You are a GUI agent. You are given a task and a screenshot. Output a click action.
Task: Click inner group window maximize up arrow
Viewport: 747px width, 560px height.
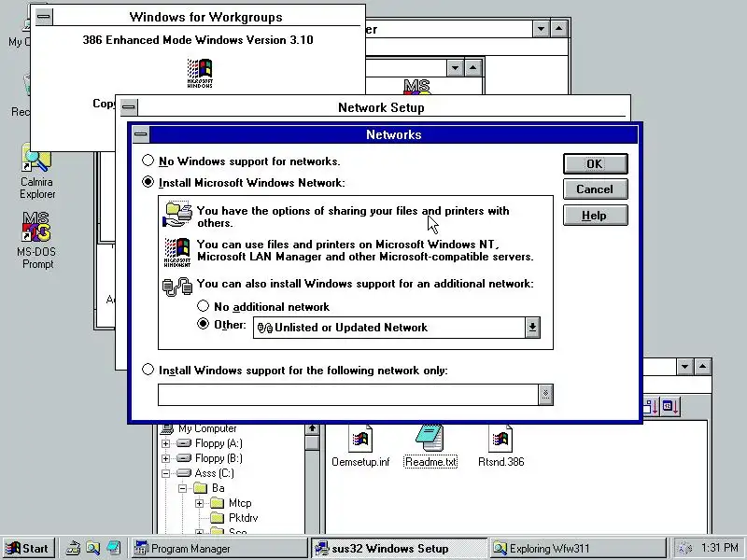(x=473, y=67)
